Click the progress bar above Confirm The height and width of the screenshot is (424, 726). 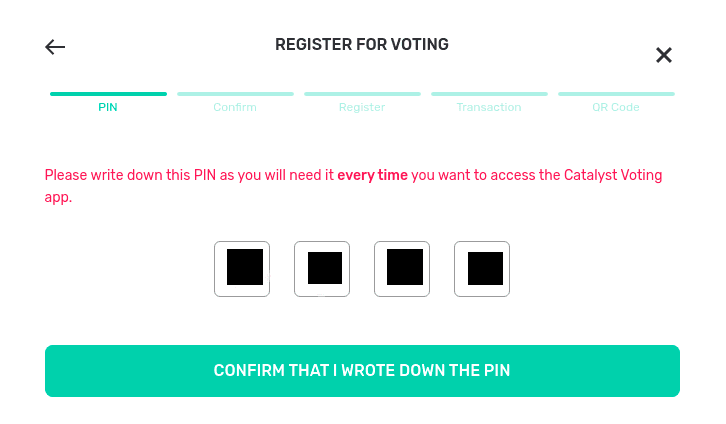[x=235, y=94]
